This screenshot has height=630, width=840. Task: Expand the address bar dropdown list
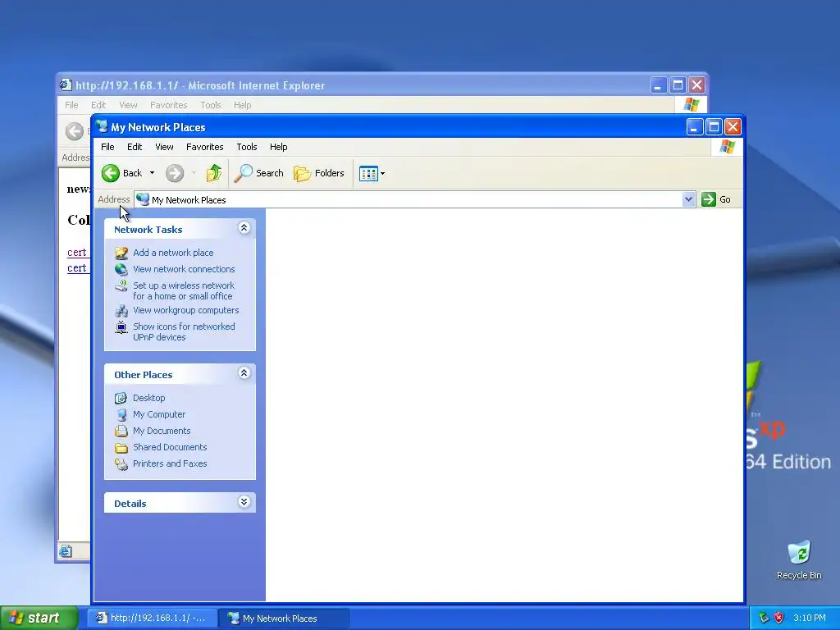(x=688, y=200)
